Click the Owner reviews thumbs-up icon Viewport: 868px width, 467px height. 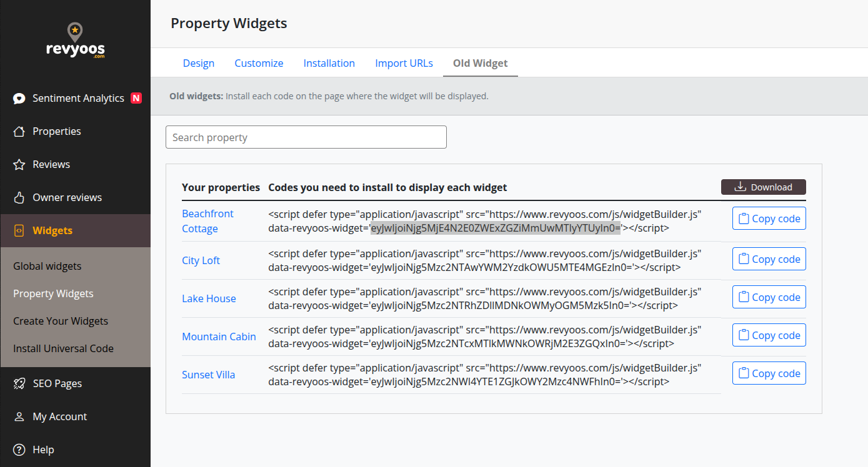pos(19,197)
